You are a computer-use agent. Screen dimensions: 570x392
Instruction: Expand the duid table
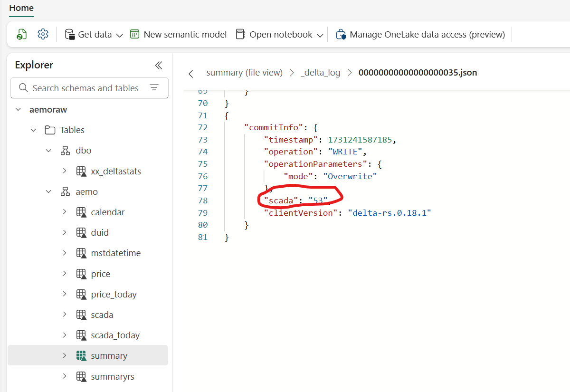64,232
